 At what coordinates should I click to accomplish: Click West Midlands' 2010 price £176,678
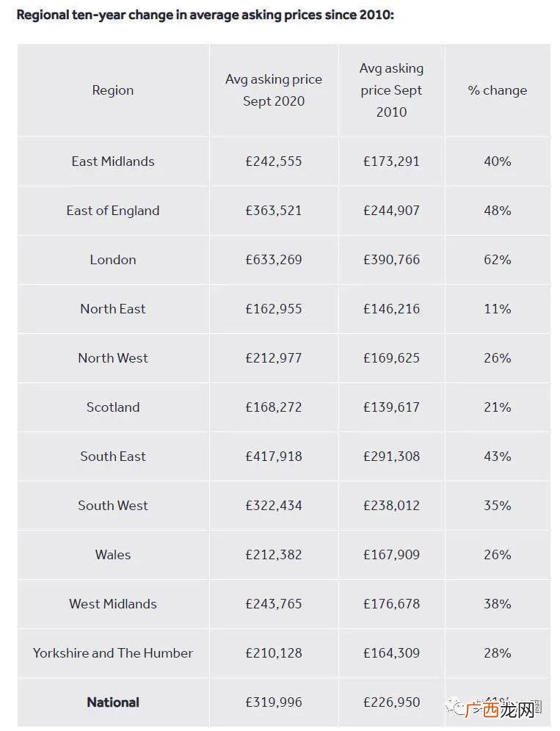pos(392,604)
